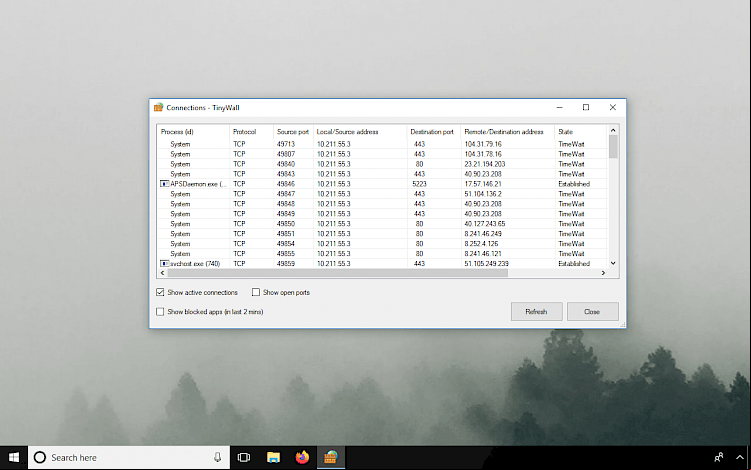Click remote address 51.105.249.239
Viewport: 751px width, 470px height.
(486, 264)
